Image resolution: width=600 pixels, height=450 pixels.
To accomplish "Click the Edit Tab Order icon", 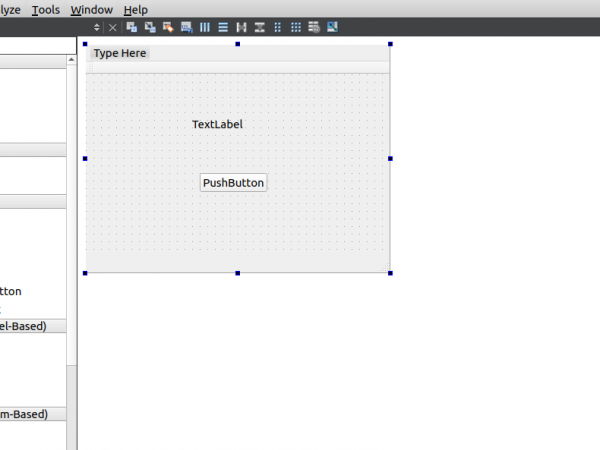I will (x=186, y=27).
